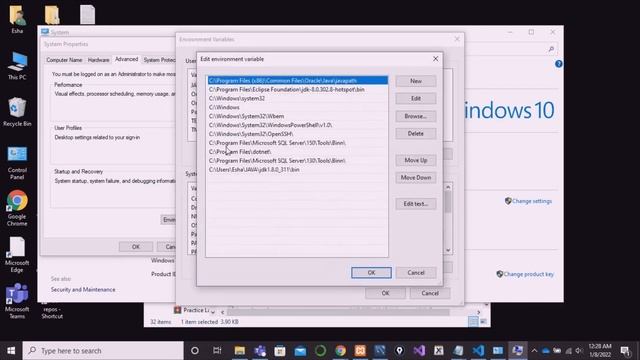Viewport: 640px width, 360px height.
Task: Open the Esha user folder on desktop
Action: click(x=17, y=19)
